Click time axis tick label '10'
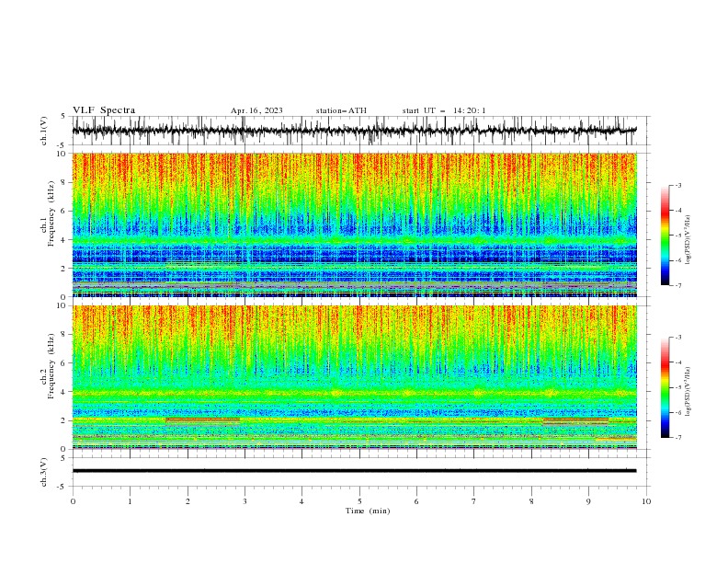728x563 pixels. click(646, 501)
